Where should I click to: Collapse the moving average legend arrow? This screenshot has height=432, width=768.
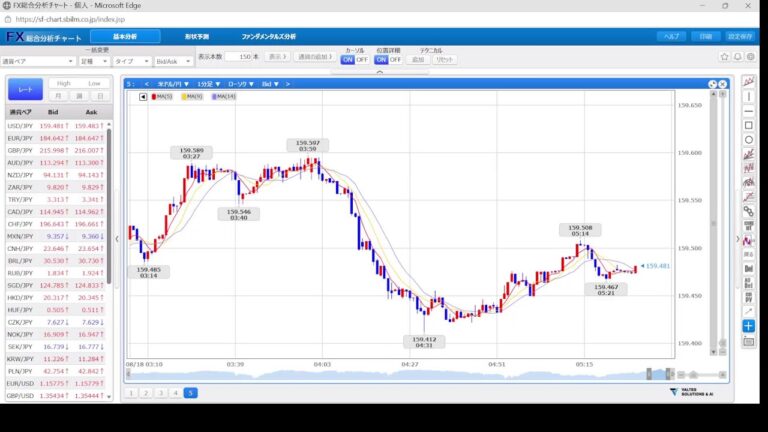coord(143,97)
